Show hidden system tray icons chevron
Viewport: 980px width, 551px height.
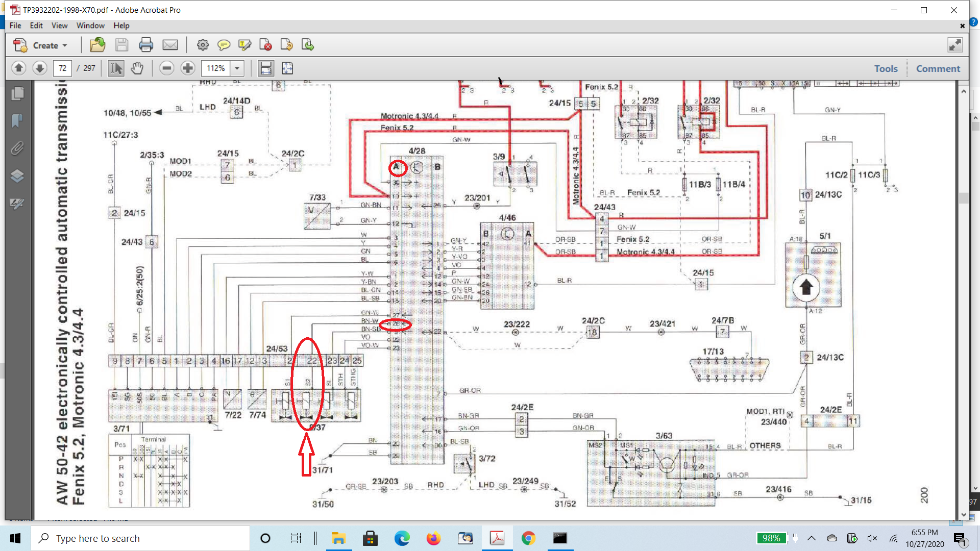pyautogui.click(x=812, y=538)
